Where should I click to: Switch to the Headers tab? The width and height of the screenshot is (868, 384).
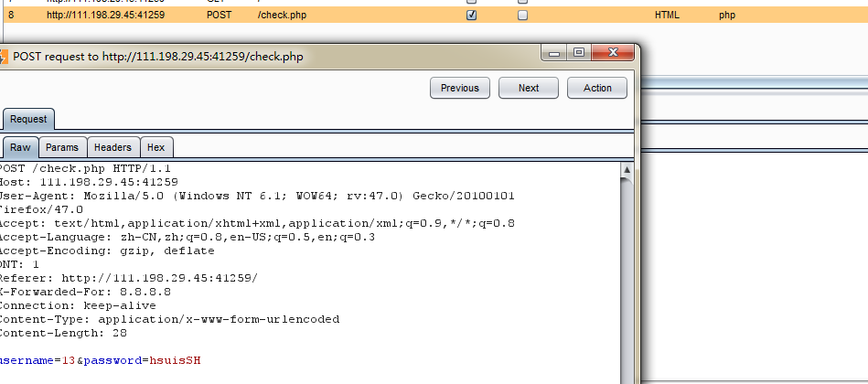113,147
